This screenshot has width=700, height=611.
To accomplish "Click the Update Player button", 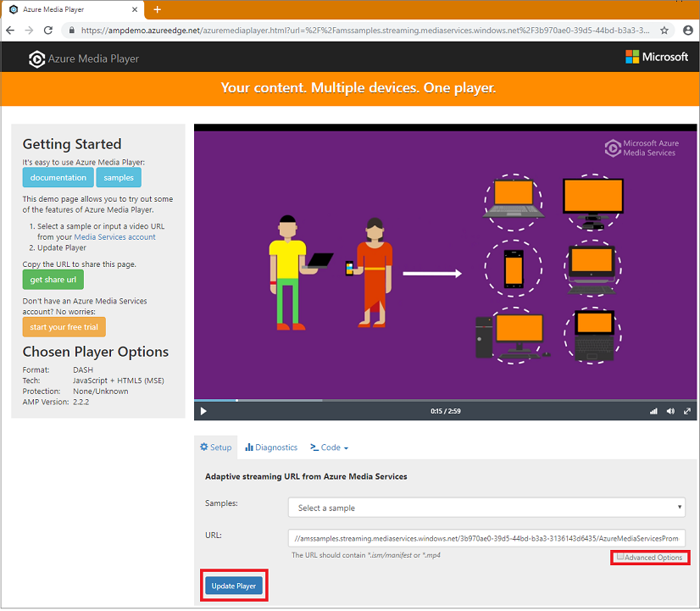I will click(234, 586).
